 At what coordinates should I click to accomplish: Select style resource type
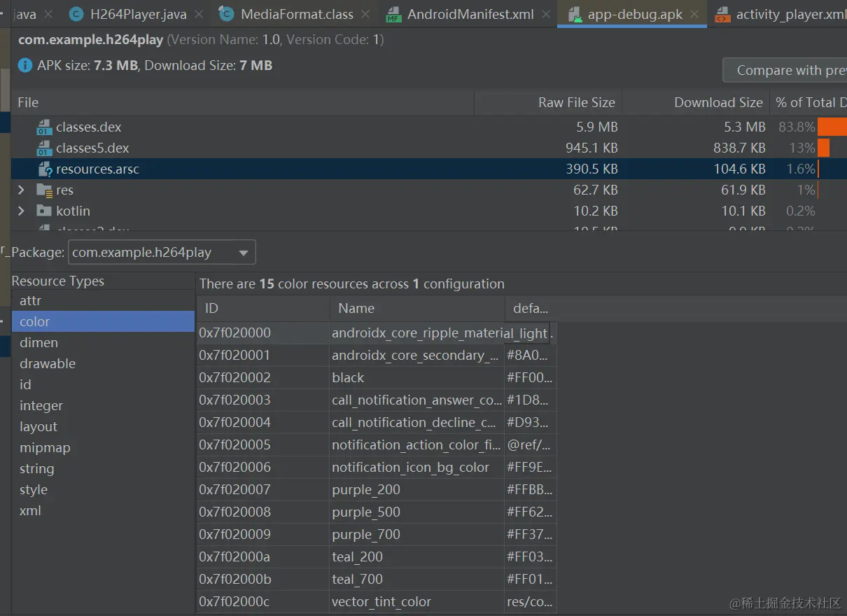click(x=103, y=490)
